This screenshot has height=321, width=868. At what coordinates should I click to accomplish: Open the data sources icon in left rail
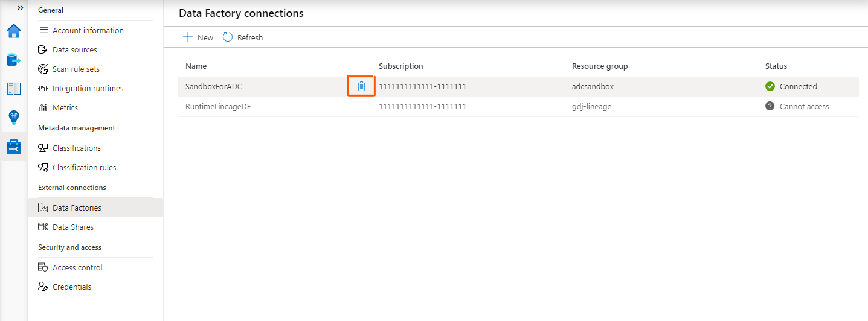(x=13, y=60)
